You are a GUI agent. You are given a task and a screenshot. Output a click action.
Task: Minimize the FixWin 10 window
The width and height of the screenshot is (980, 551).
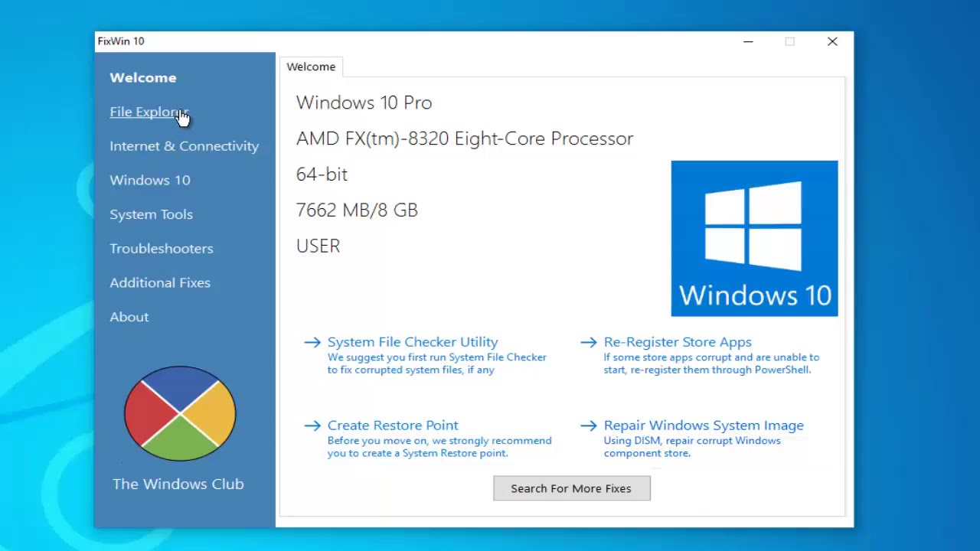tap(748, 41)
